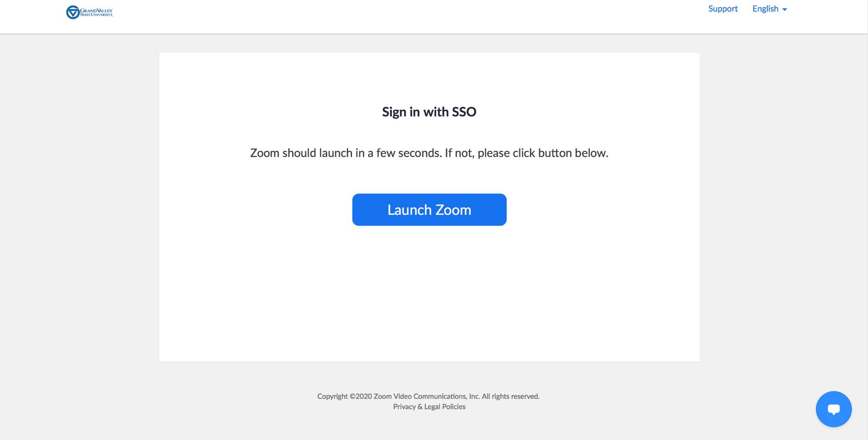Click the "Zoom should launch" instruction text
The image size is (868, 440).
tap(429, 153)
